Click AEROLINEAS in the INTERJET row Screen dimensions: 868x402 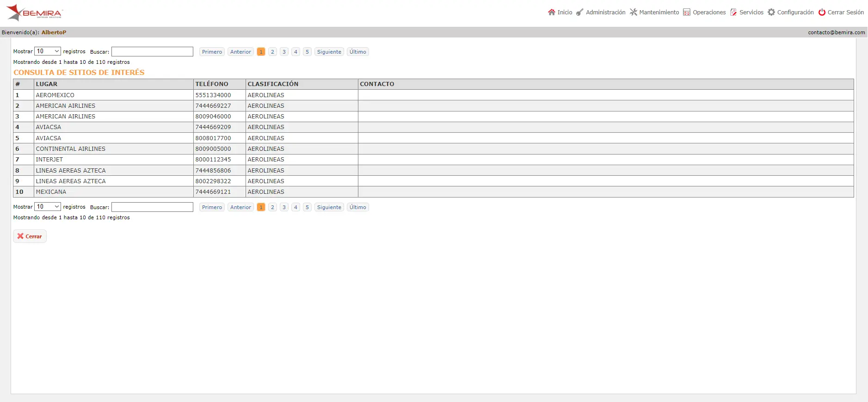click(x=266, y=160)
